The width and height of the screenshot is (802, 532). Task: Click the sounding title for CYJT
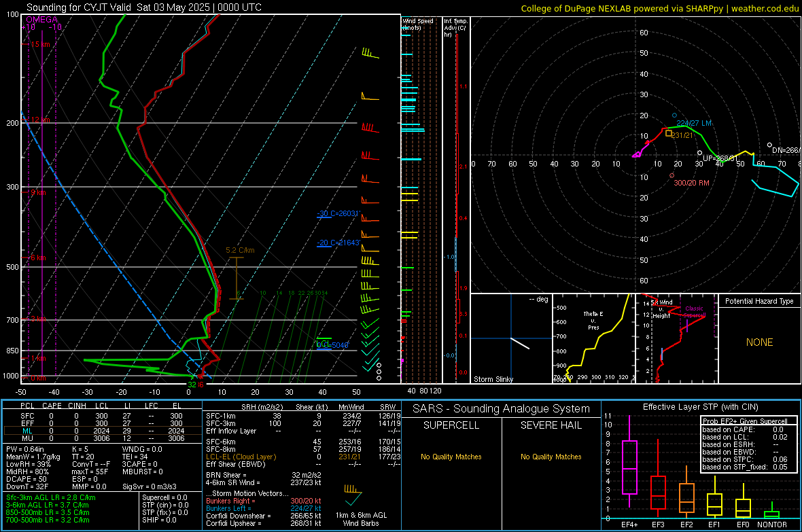(143, 7)
